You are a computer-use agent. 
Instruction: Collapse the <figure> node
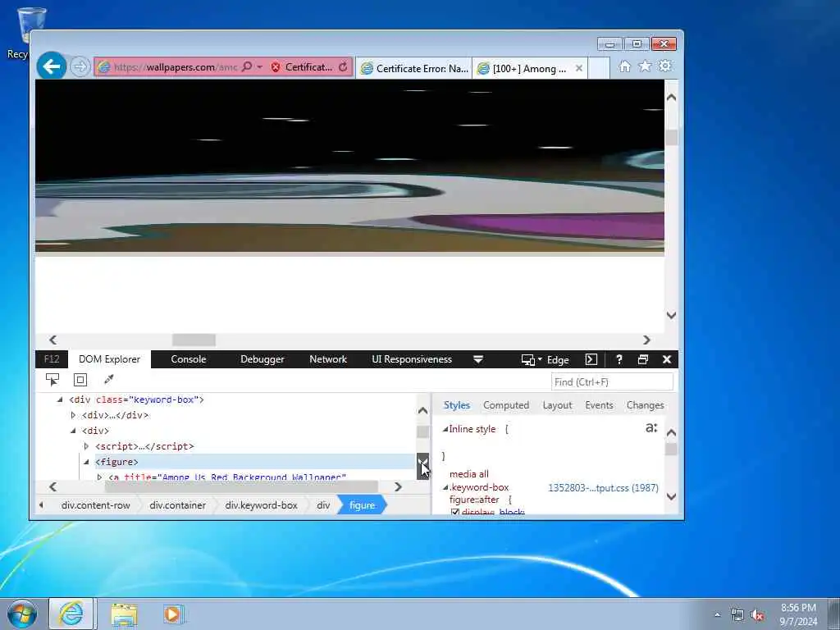tap(87, 462)
